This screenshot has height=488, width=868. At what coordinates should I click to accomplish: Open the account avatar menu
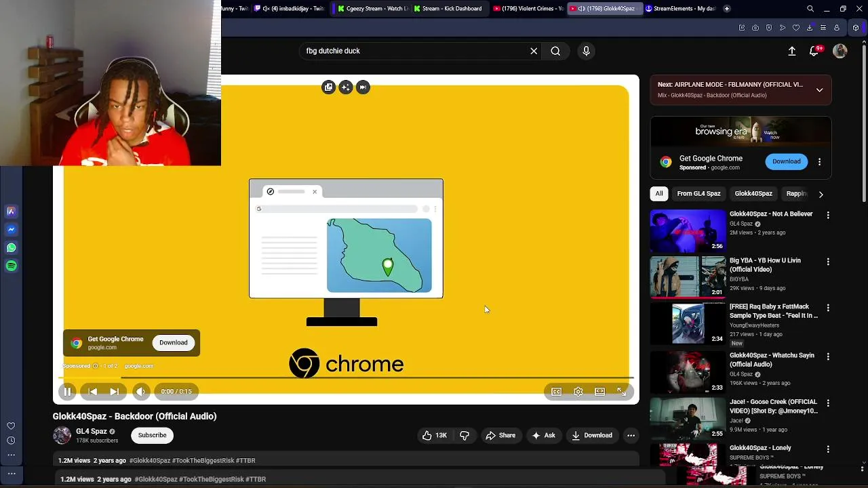pyautogui.click(x=840, y=51)
